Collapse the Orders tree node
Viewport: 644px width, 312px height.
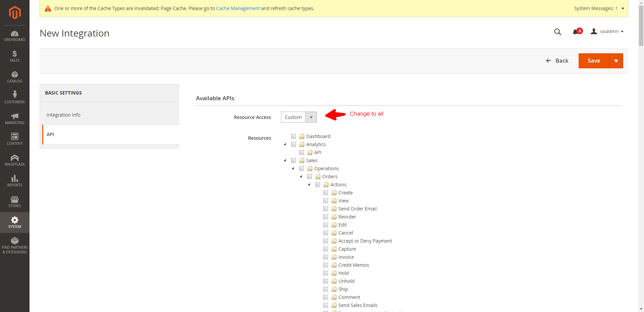(x=301, y=177)
